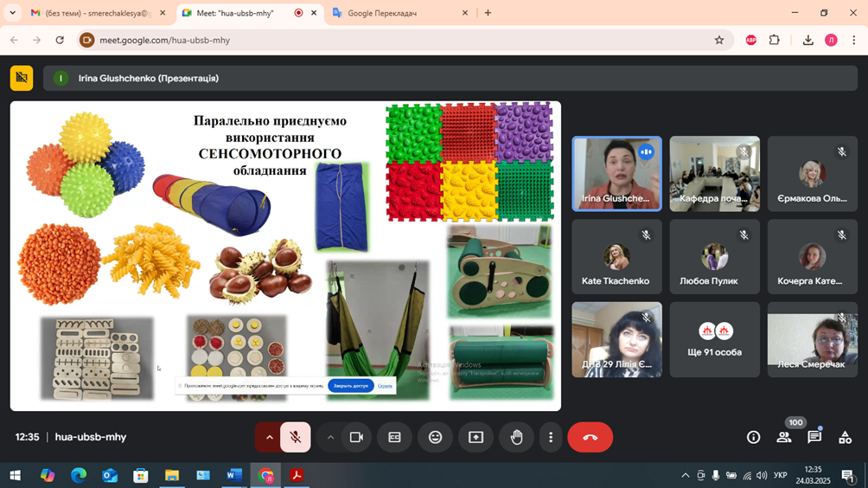Open the emoji reactions panel
The image size is (868, 488).
(x=435, y=438)
